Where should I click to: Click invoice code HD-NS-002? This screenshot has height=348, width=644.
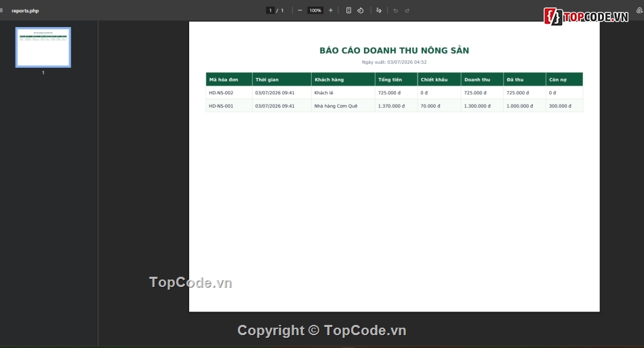point(221,93)
